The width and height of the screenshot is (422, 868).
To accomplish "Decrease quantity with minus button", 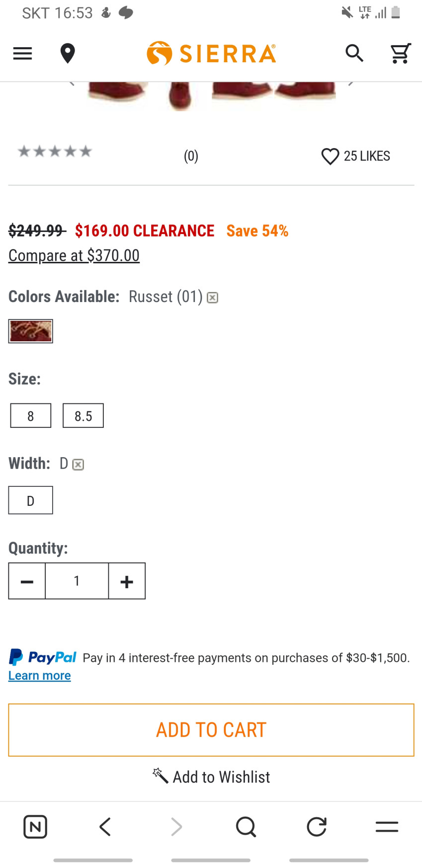I will [27, 581].
